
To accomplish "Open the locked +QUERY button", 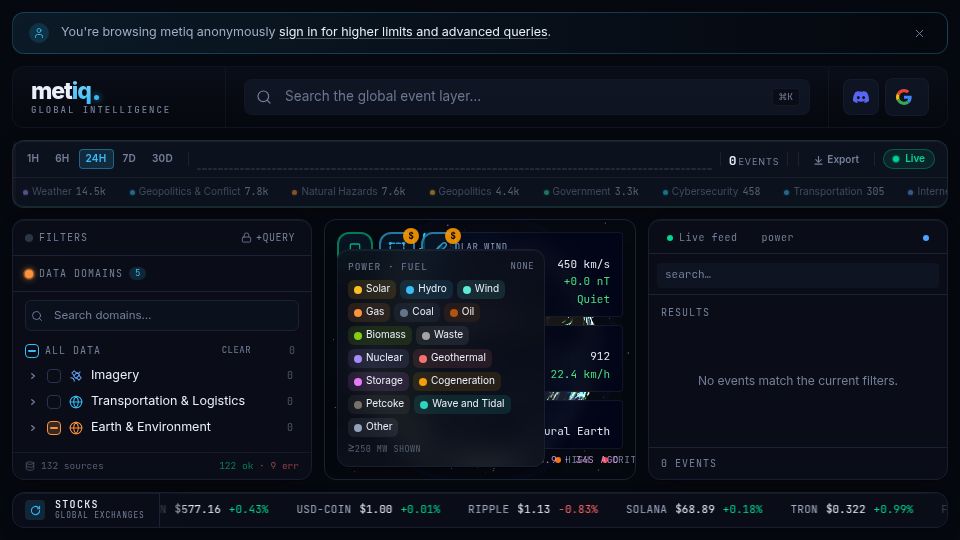I will (268, 238).
